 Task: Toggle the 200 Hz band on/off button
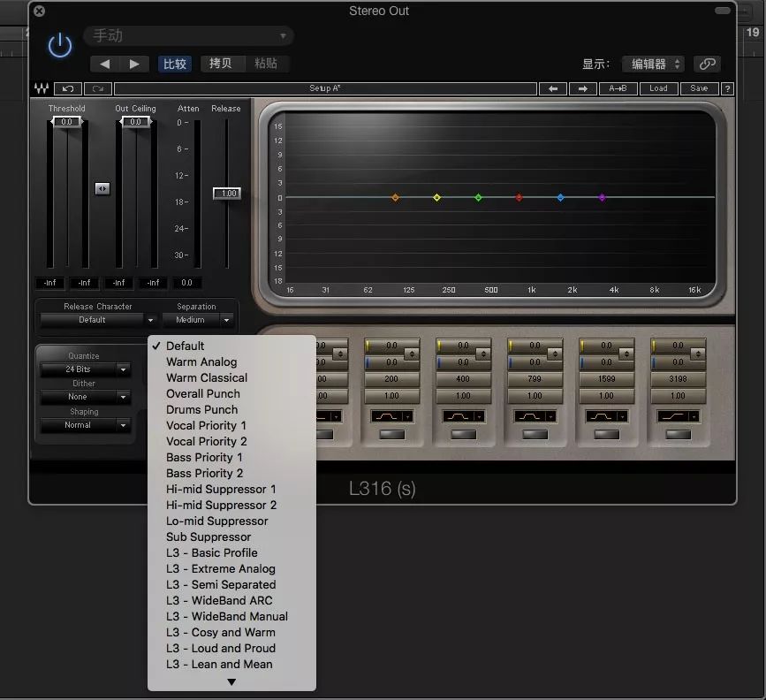point(391,434)
